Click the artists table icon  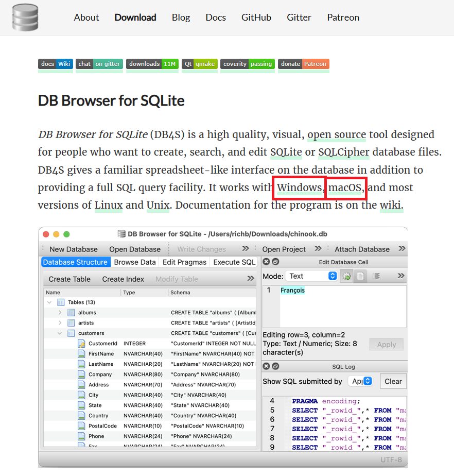[x=71, y=322]
